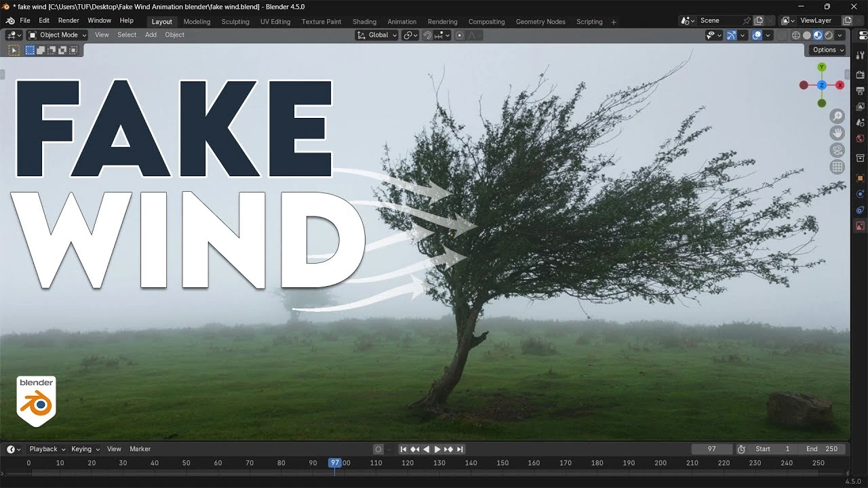Open the timeline Marker menu
868x488 pixels.
pyautogui.click(x=140, y=449)
